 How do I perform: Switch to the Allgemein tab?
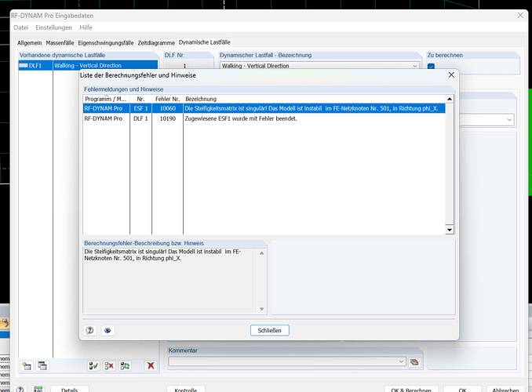30,43
